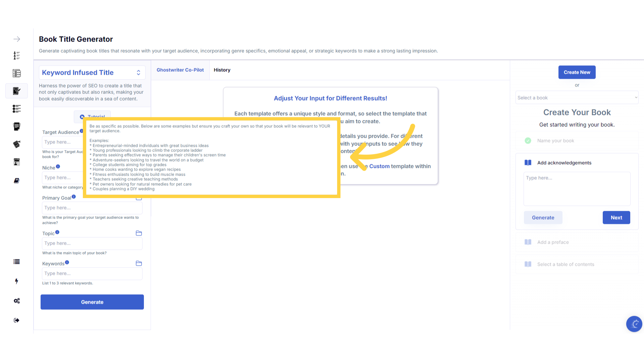Open the book icon in sidebar
This screenshot has width=644, height=362.
pyautogui.click(x=17, y=181)
